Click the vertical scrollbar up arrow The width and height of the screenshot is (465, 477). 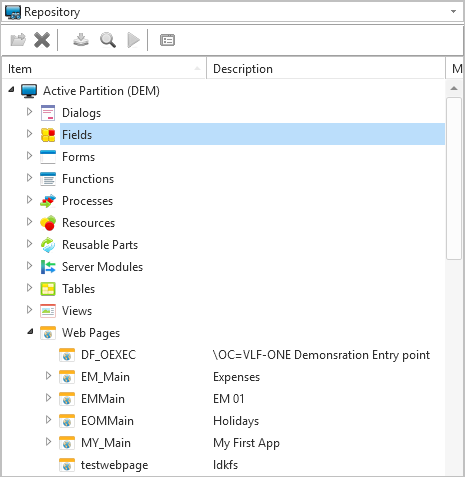click(454, 88)
